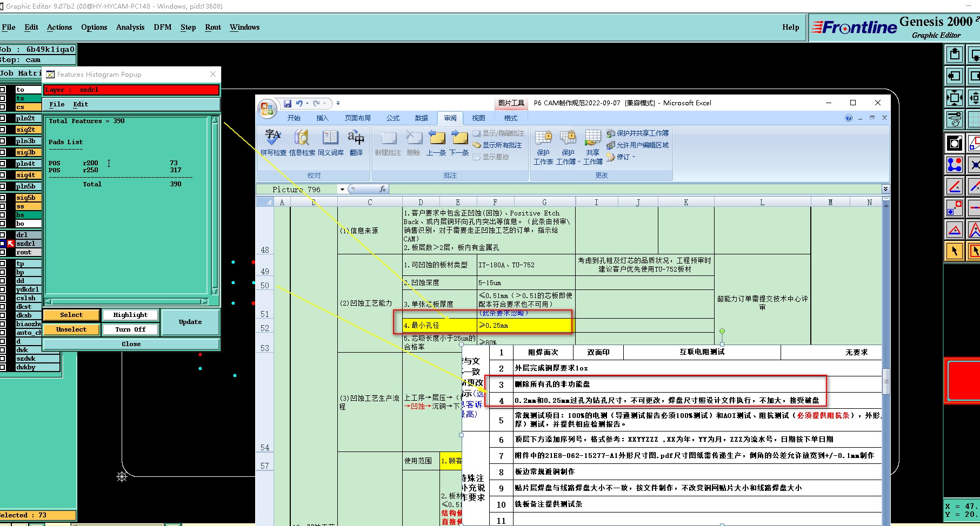
Task: Click the histogram popup vertical scrollbar
Action: (215, 205)
